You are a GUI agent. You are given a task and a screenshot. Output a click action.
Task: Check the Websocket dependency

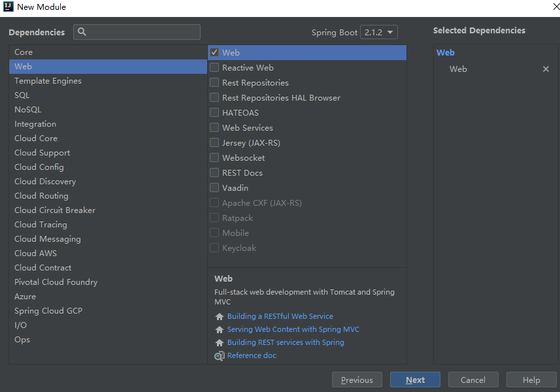[x=214, y=157]
